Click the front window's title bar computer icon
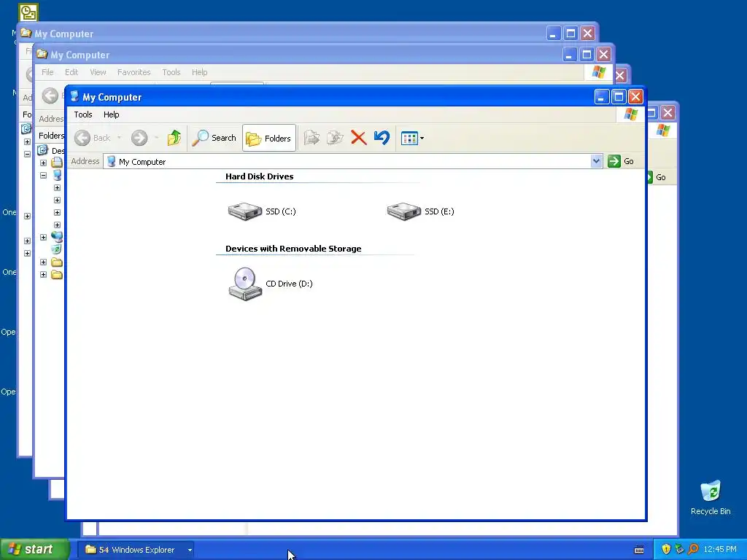The width and height of the screenshot is (747, 560). click(x=74, y=97)
